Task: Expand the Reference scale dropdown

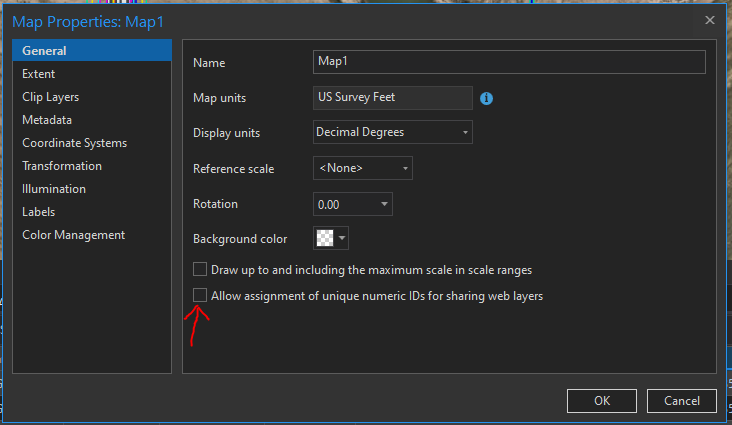Action: [362, 168]
